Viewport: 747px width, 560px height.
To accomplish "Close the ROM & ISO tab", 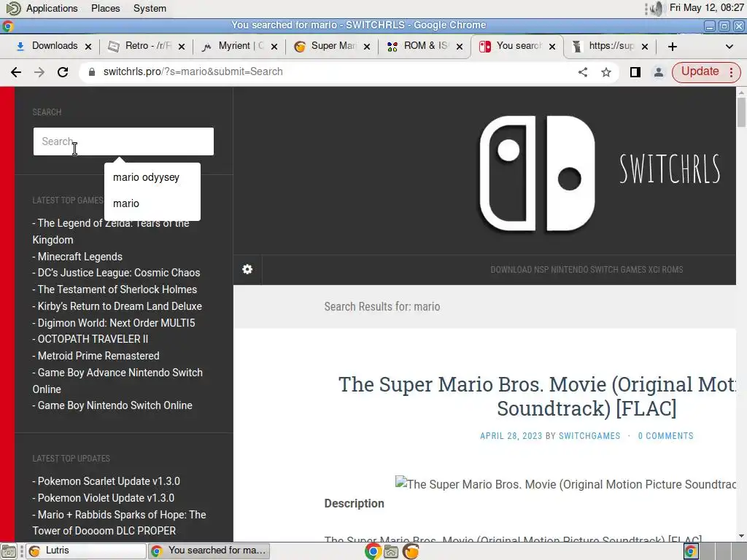I will (x=460, y=46).
